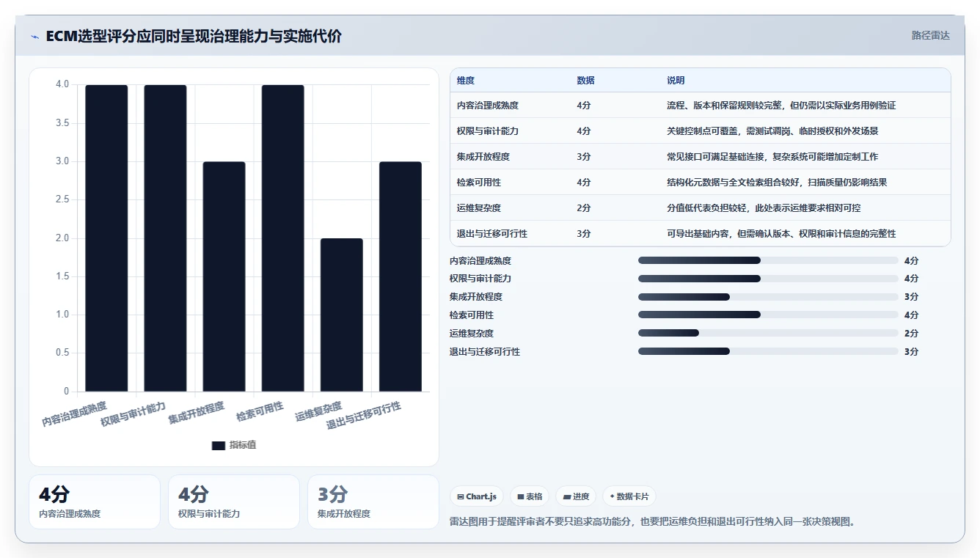Click the 路径雷达 label in the header

click(930, 35)
